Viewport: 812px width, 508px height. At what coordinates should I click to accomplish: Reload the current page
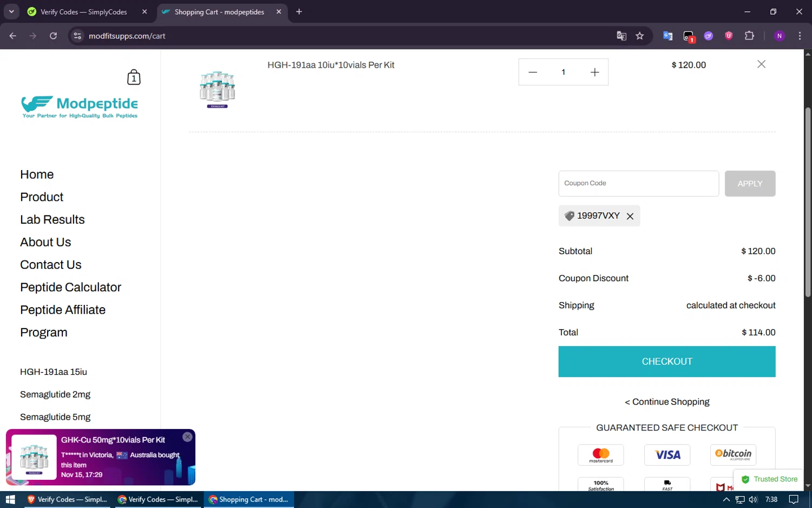click(53, 36)
